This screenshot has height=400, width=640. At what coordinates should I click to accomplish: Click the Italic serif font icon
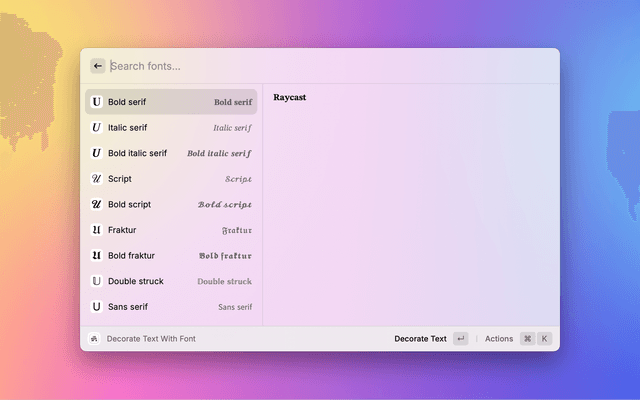96,128
